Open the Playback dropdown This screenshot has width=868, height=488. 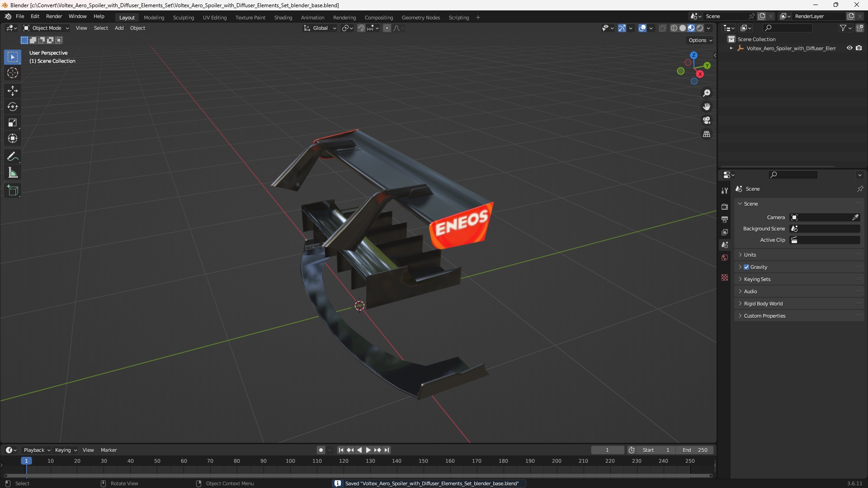coord(37,450)
